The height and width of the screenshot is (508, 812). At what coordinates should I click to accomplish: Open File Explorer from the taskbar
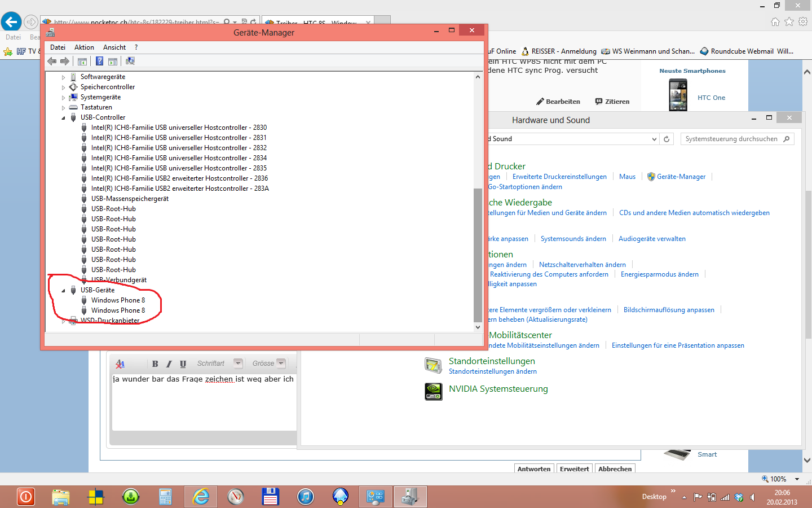pos(61,497)
